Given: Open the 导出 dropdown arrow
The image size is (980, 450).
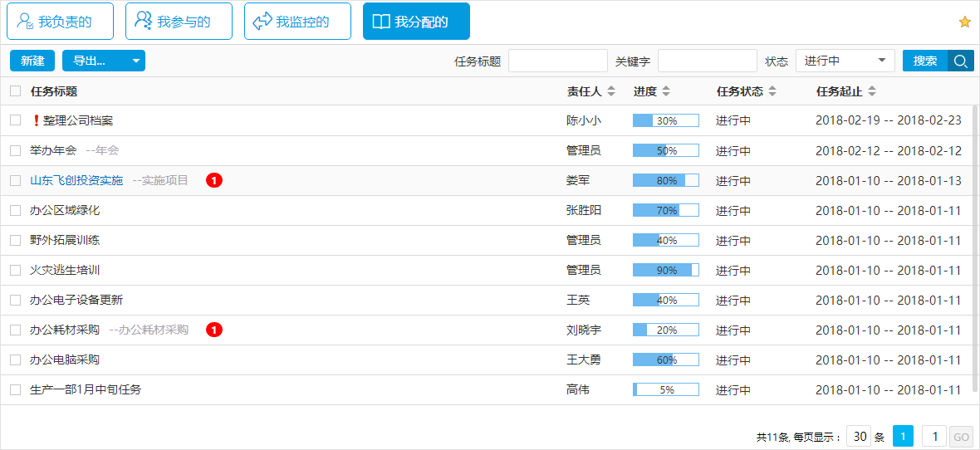Looking at the screenshot, I should point(136,61).
